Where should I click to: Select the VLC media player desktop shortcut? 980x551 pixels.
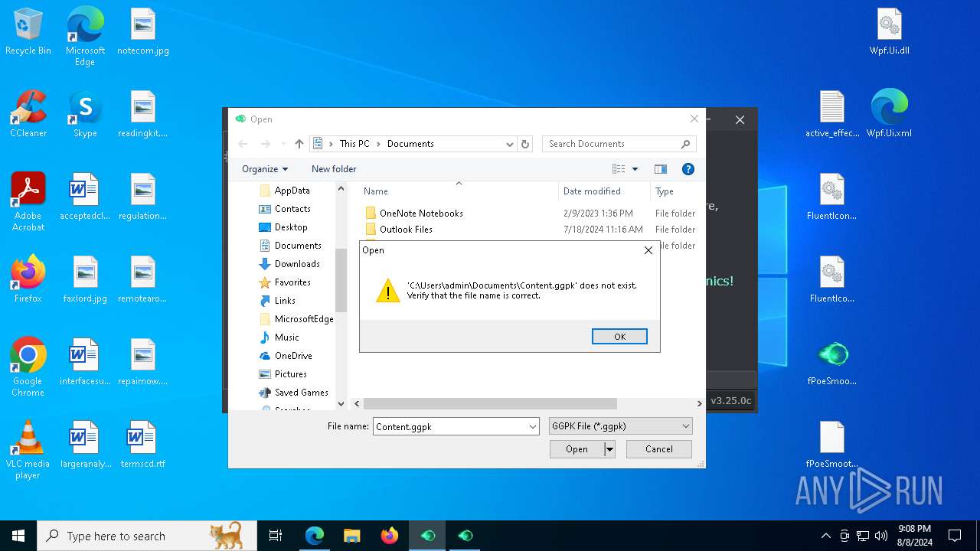28,450
